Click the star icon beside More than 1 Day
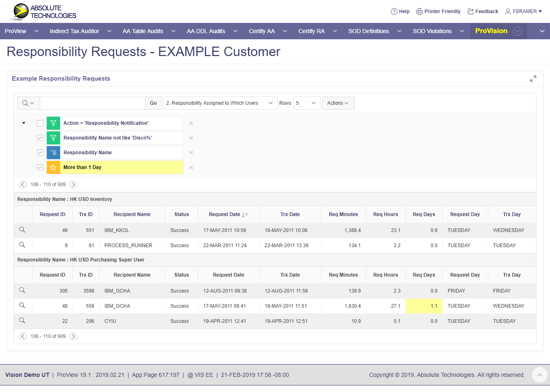 click(x=53, y=167)
